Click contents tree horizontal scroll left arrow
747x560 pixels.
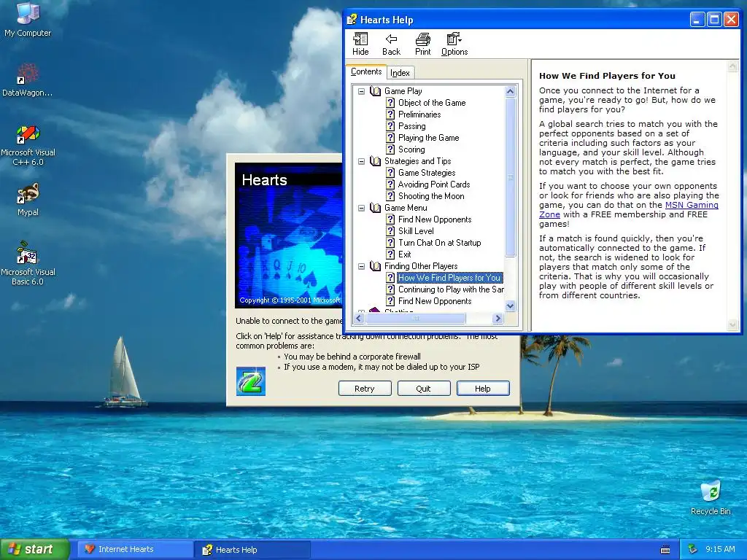pos(360,318)
